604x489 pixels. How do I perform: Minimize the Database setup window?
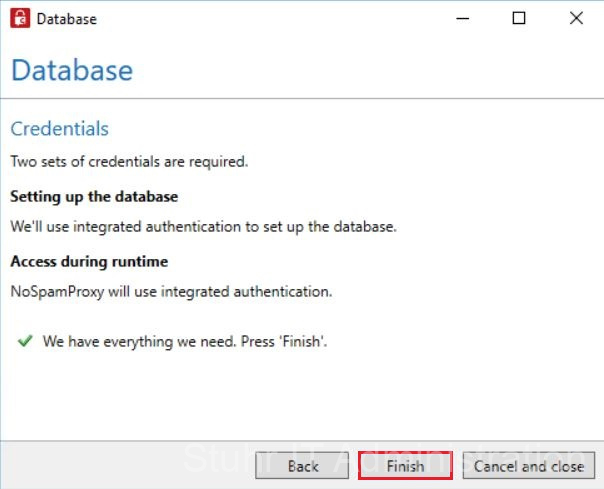462,18
